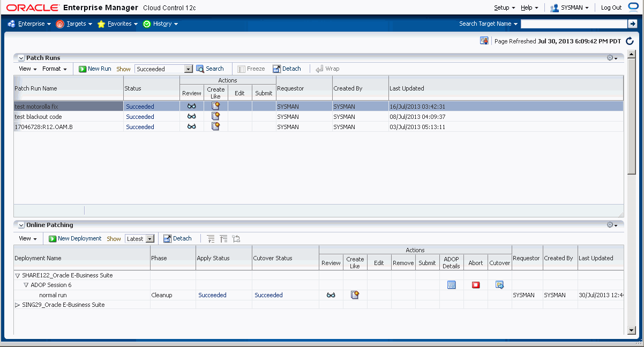This screenshot has height=347, width=644.
Task: Open Succeeded status of 17046728:R12.OAM.B
Action: pos(140,127)
